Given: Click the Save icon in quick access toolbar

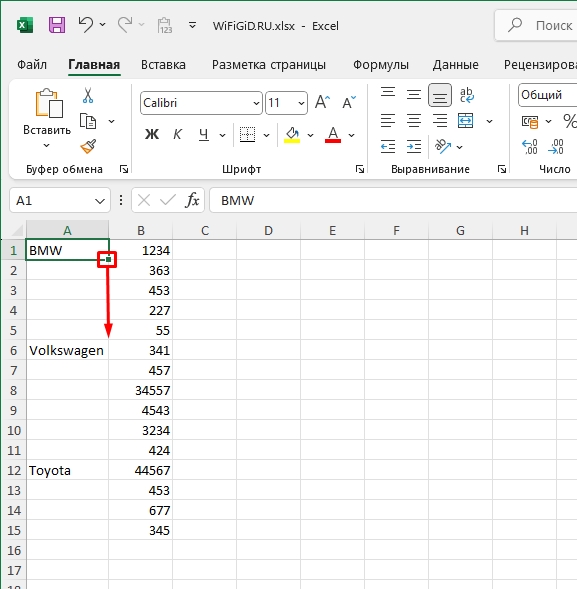Looking at the screenshot, I should 57,25.
